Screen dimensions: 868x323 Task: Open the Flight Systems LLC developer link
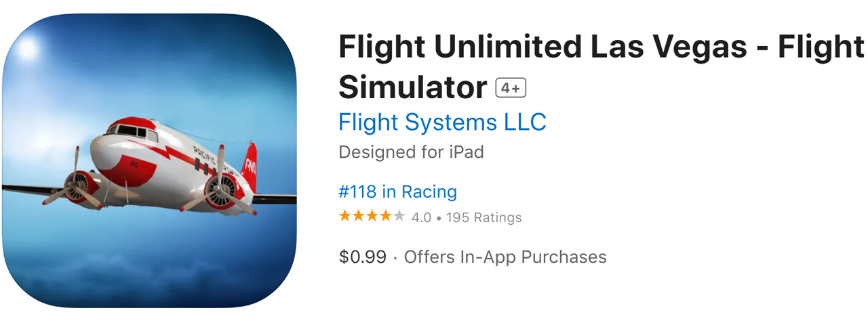pos(442,123)
